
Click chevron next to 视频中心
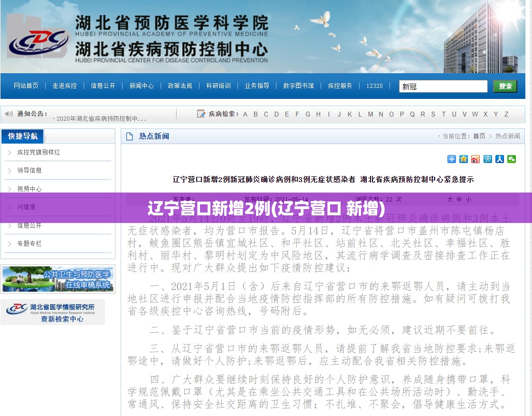(x=9, y=189)
